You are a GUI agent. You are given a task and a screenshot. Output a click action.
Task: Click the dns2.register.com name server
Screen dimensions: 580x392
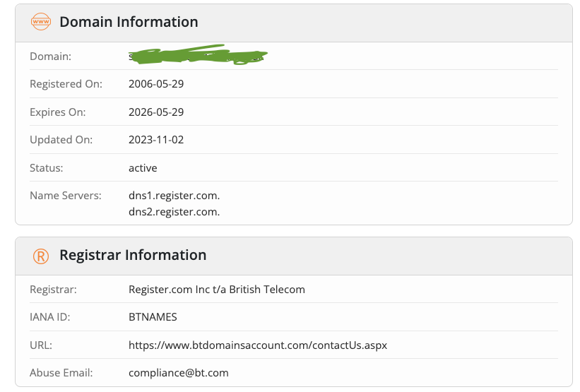pyautogui.click(x=174, y=211)
